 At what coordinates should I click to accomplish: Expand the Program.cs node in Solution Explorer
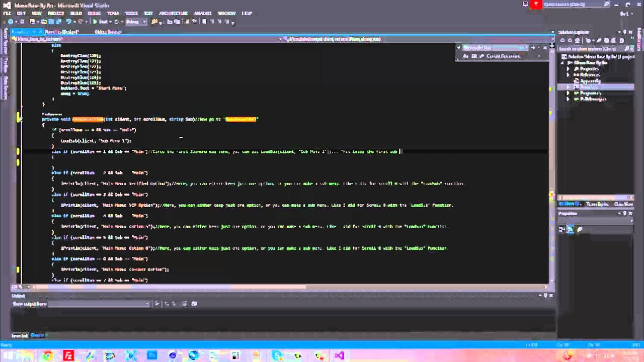[x=569, y=93]
